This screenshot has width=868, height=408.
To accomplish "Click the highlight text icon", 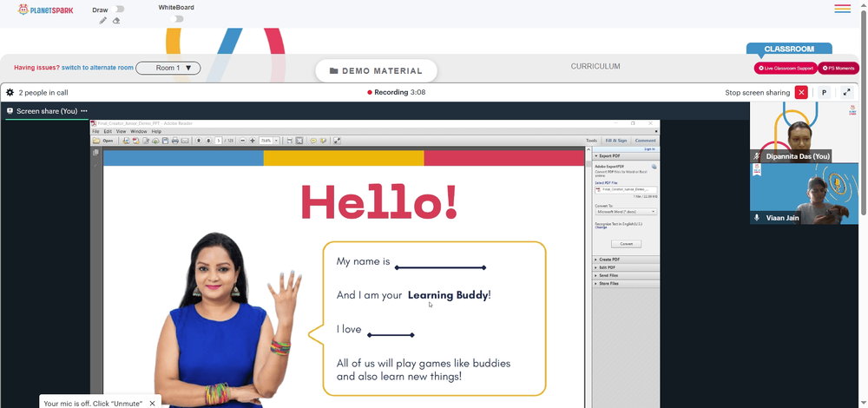I will pos(323,141).
